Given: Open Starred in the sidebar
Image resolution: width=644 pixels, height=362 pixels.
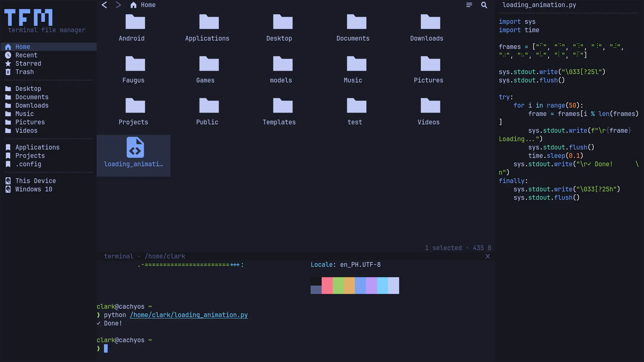Looking at the screenshot, I should point(49,64).
